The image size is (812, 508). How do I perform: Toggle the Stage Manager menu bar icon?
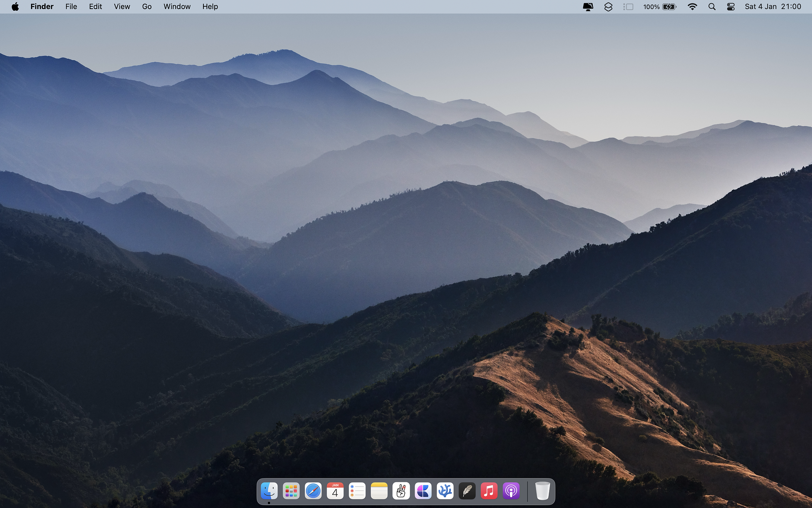click(628, 7)
